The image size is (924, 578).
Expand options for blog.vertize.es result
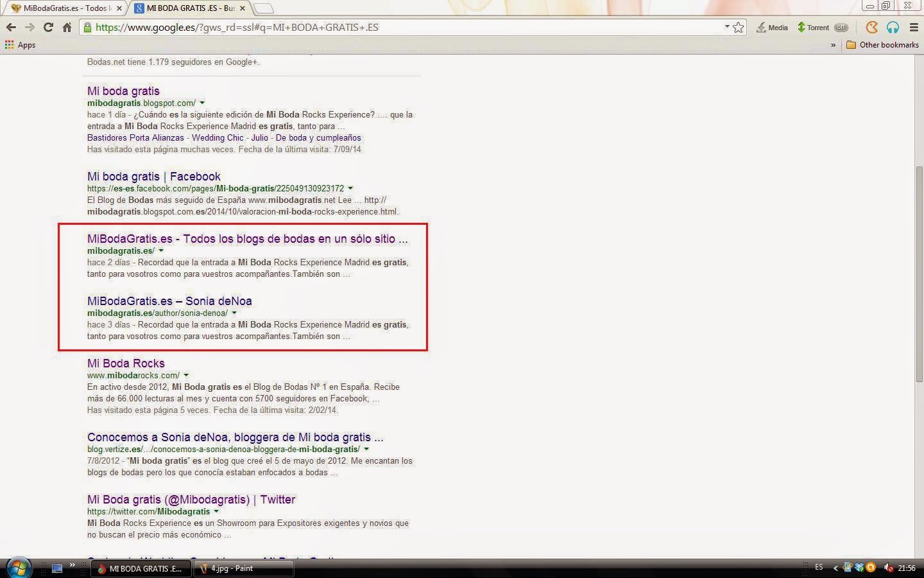366,449
